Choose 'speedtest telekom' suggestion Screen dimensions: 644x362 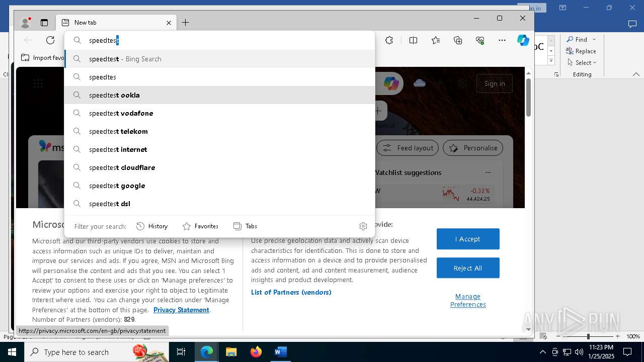click(220, 131)
